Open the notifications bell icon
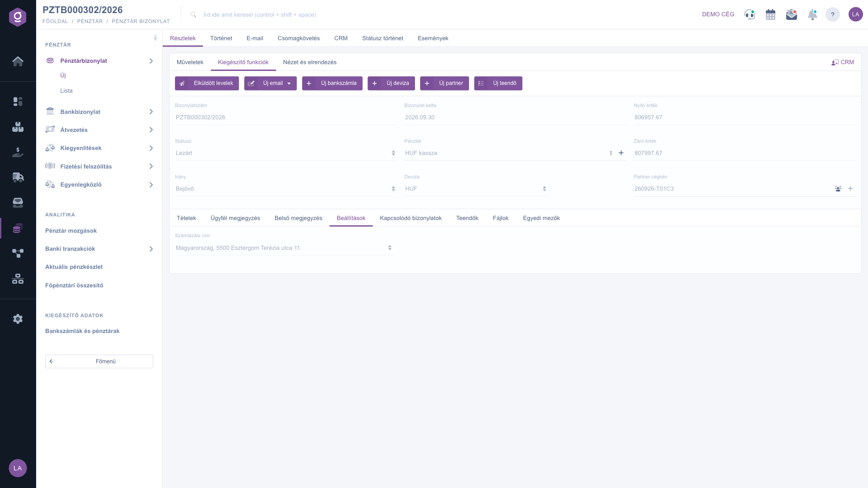 [812, 14]
